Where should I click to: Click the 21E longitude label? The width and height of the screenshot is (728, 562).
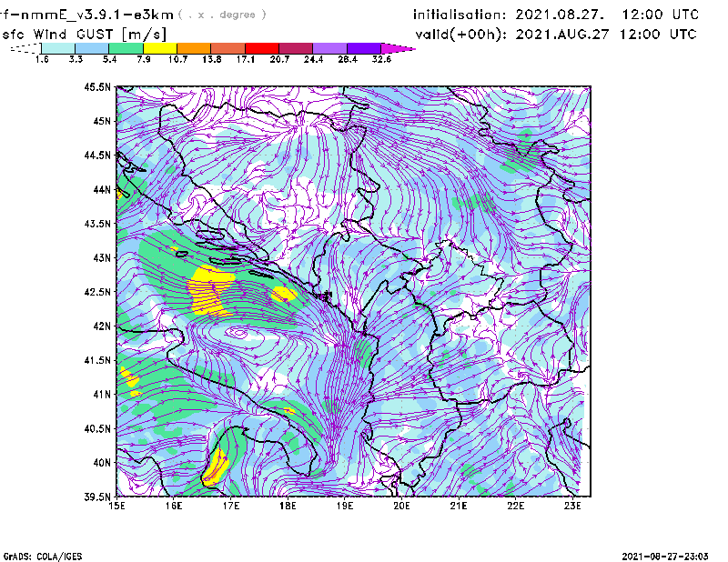point(459,506)
